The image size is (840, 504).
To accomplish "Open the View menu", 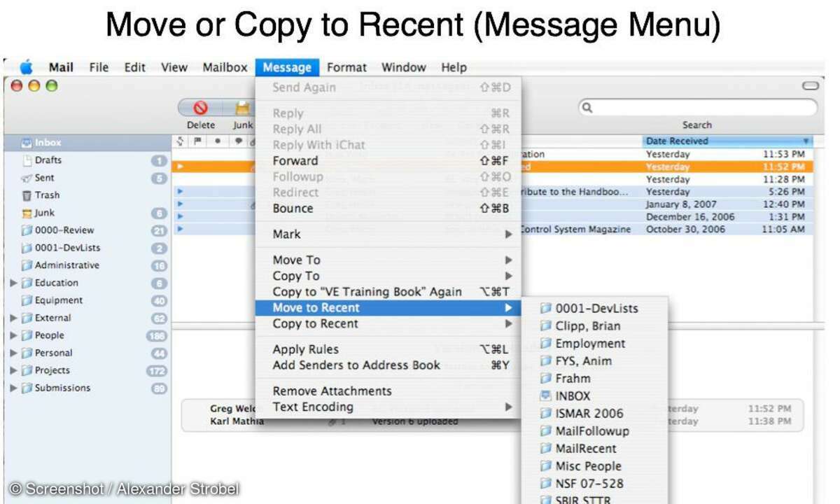I will (174, 68).
